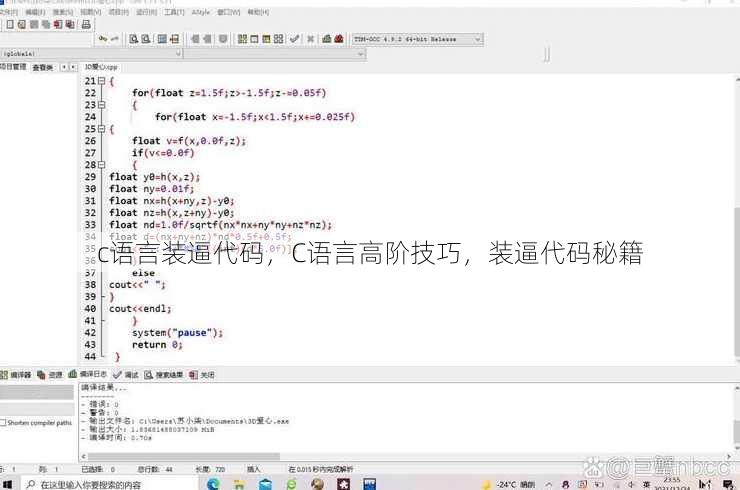Click the Windows Start button
Viewport: 740px width, 490px height.
click(x=7, y=484)
